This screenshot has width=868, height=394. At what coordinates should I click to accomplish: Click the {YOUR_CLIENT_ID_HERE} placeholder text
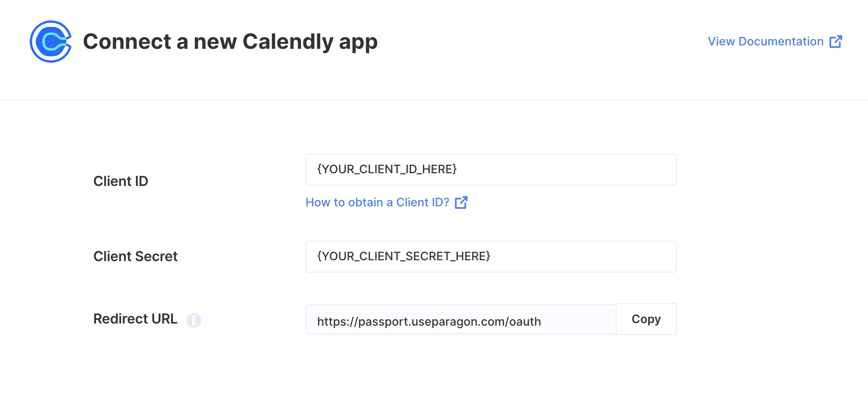[x=387, y=169]
